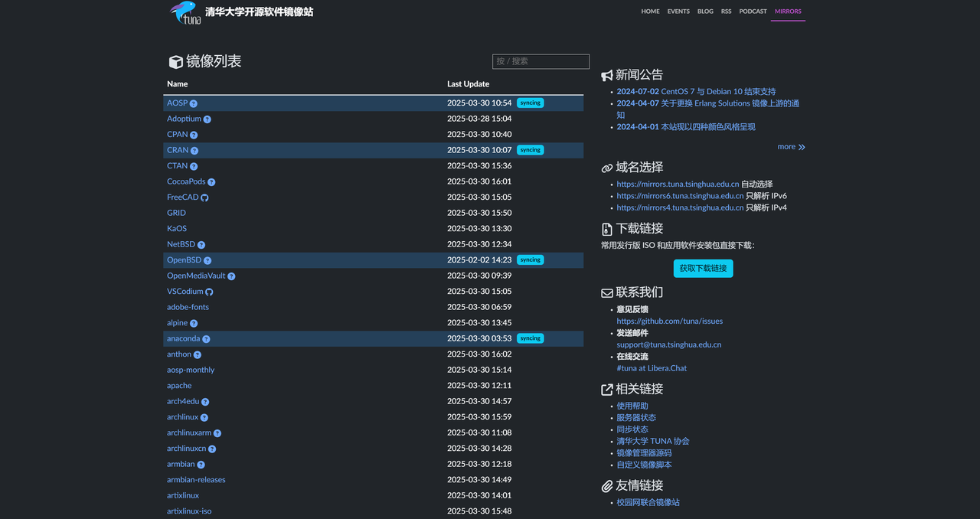The width and height of the screenshot is (980, 519).
Task: Click syncing badge in OpenBSD row
Action: click(530, 260)
